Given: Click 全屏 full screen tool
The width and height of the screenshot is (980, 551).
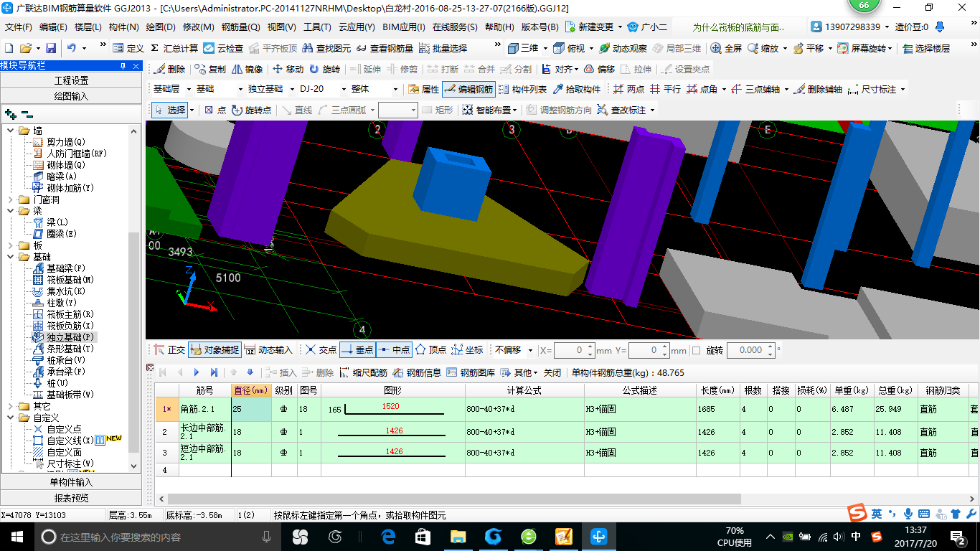Looking at the screenshot, I should [726, 48].
